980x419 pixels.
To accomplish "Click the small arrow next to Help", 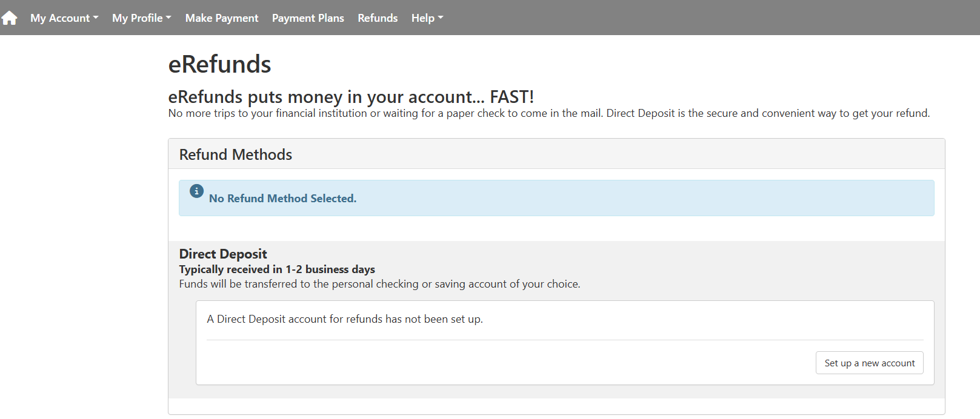I will [441, 18].
